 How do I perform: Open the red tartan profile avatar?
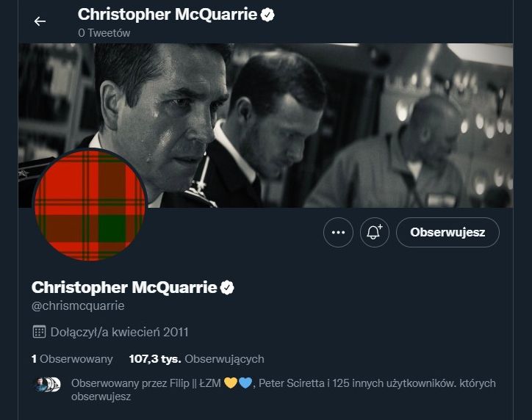point(90,205)
